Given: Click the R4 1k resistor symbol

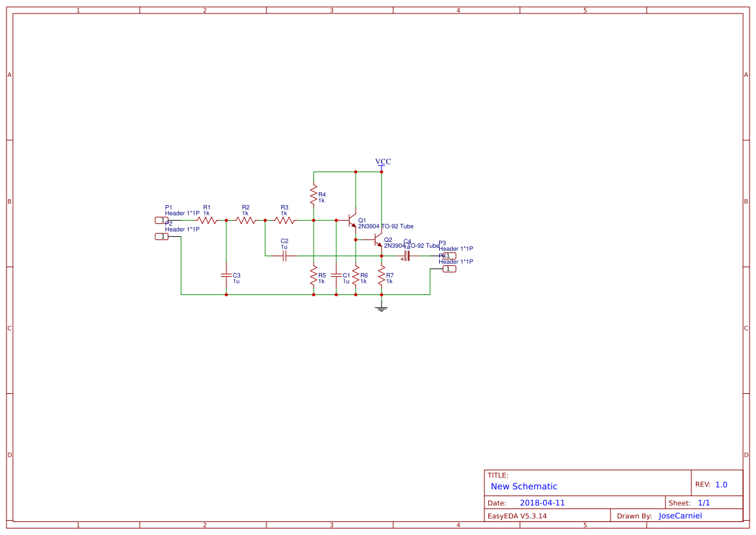Looking at the screenshot, I should [x=314, y=194].
